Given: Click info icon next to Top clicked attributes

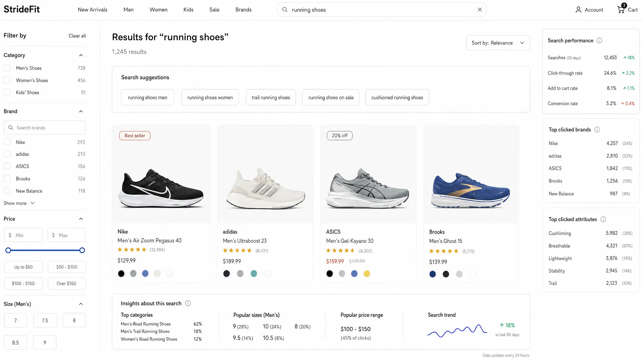Looking at the screenshot, I should pyautogui.click(x=603, y=219).
